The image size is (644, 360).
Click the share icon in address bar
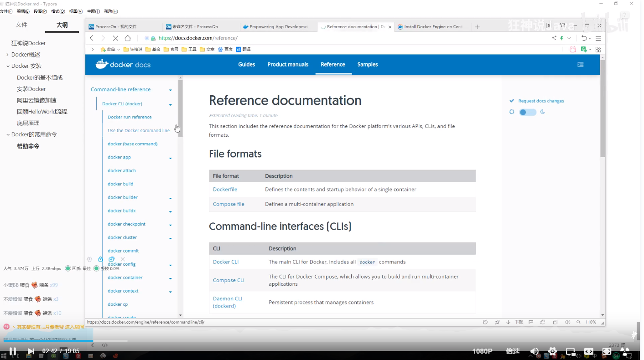click(554, 38)
